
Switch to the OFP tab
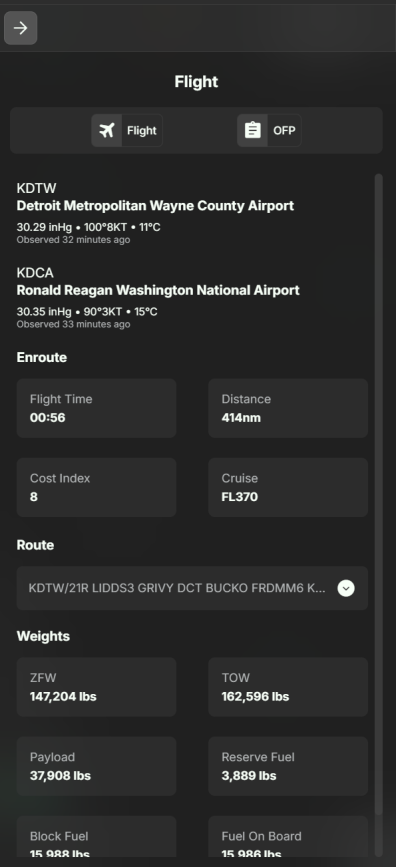269,130
